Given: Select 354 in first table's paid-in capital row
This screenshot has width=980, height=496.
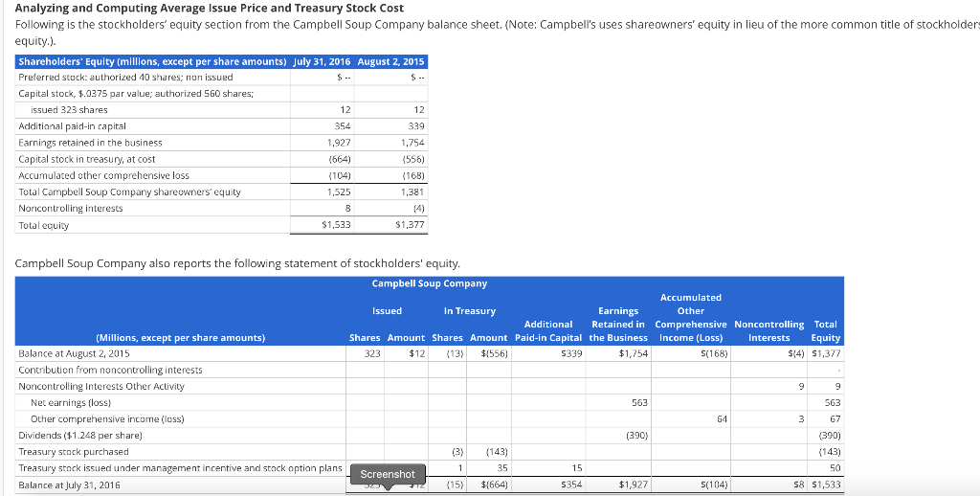Looking at the screenshot, I should click(342, 125).
